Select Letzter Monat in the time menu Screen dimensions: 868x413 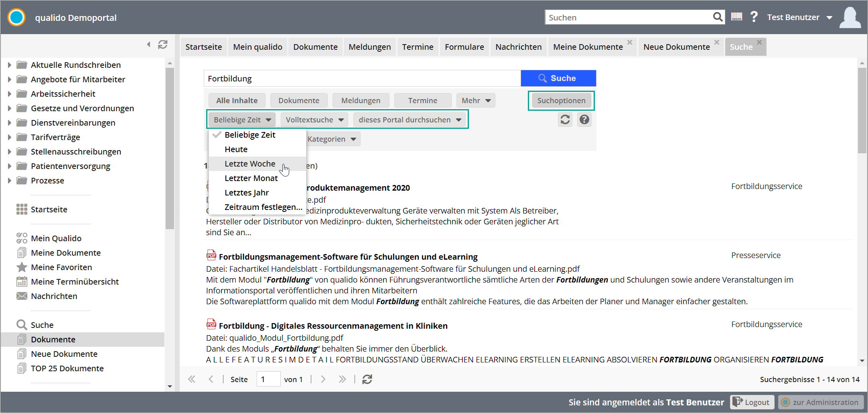(x=257, y=178)
